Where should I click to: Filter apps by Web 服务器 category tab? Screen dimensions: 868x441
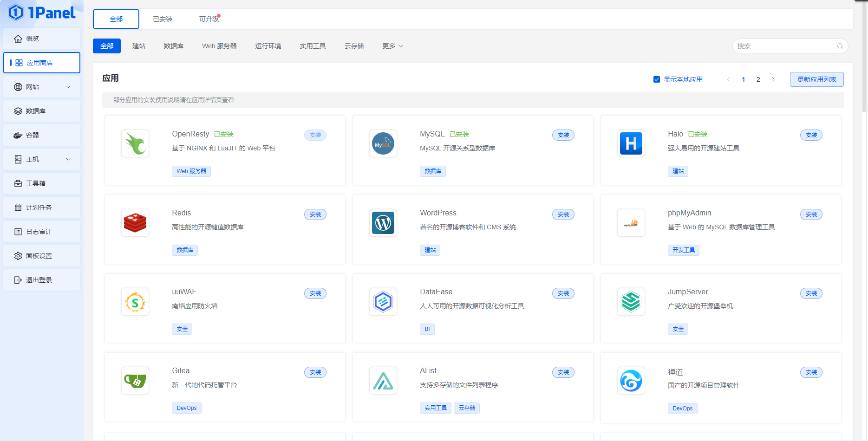pyautogui.click(x=219, y=46)
